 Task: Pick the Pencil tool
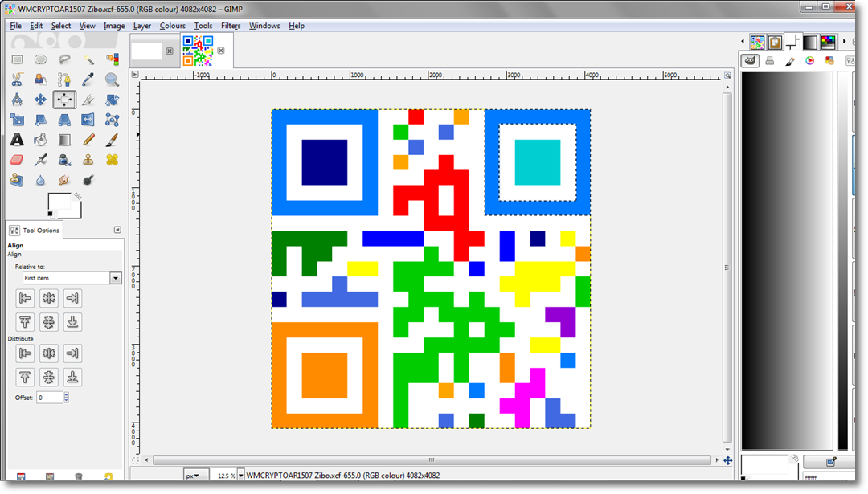88,140
